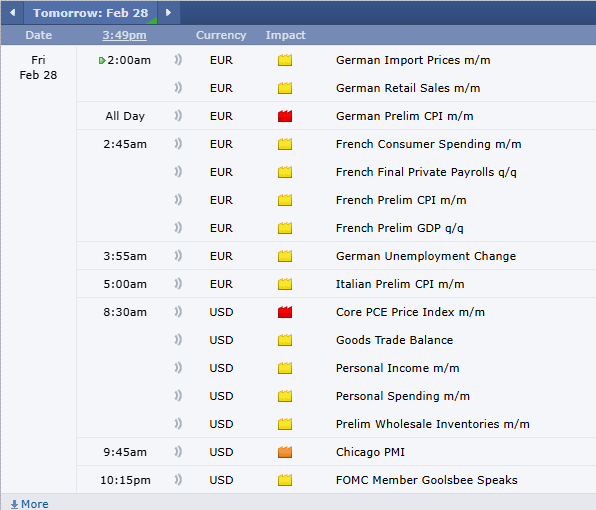Click yellow impact icon for Goods Trade Balance

pyautogui.click(x=285, y=340)
